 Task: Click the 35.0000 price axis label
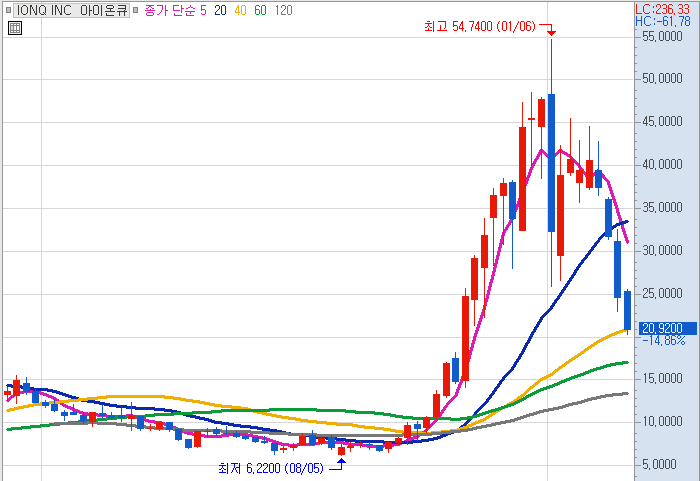[662, 208]
